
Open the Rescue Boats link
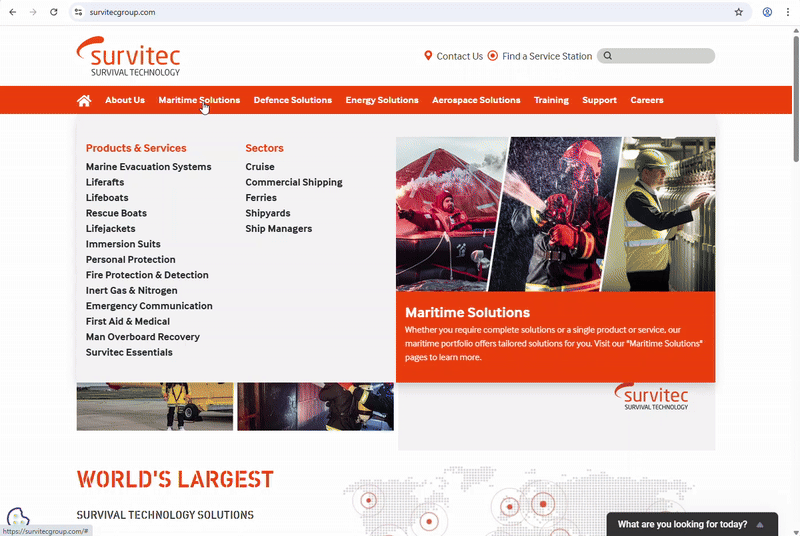click(x=116, y=213)
